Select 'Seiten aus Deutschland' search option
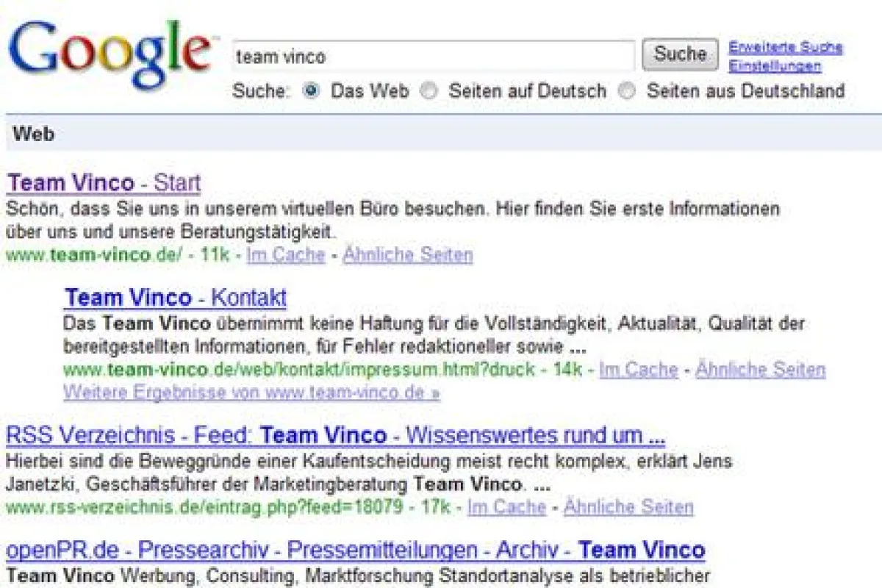 tap(627, 91)
